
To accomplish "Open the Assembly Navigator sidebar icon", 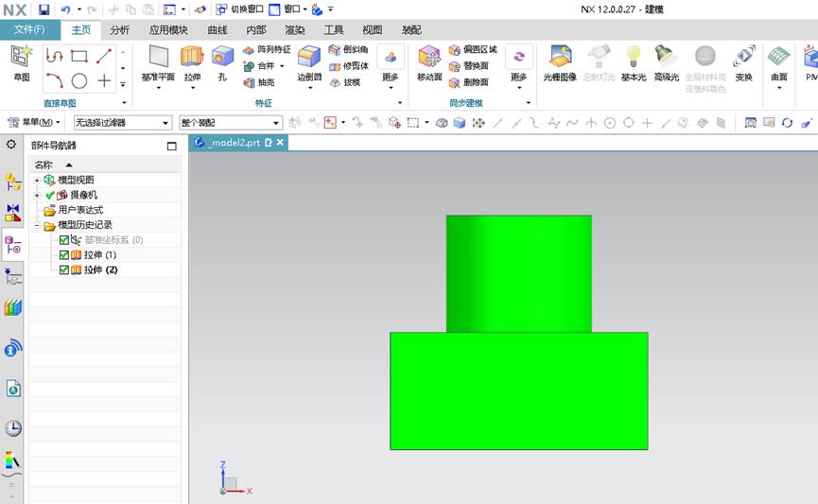I will [x=13, y=182].
